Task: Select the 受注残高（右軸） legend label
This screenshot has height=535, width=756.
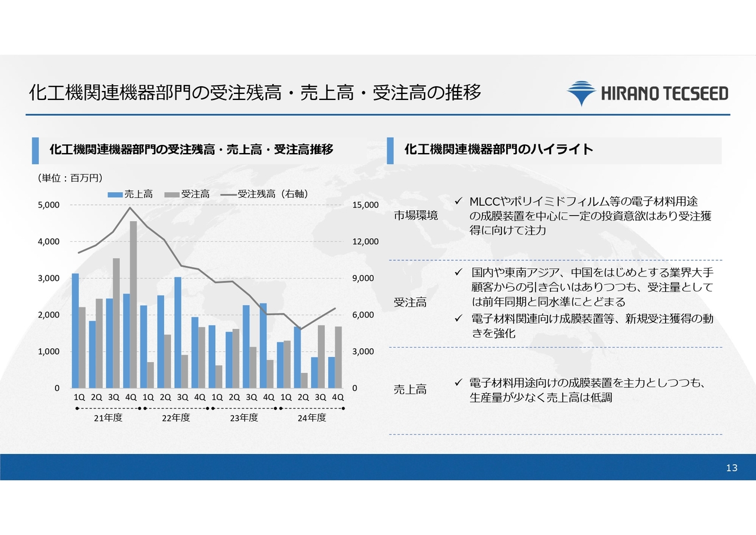Action: pyautogui.click(x=274, y=193)
